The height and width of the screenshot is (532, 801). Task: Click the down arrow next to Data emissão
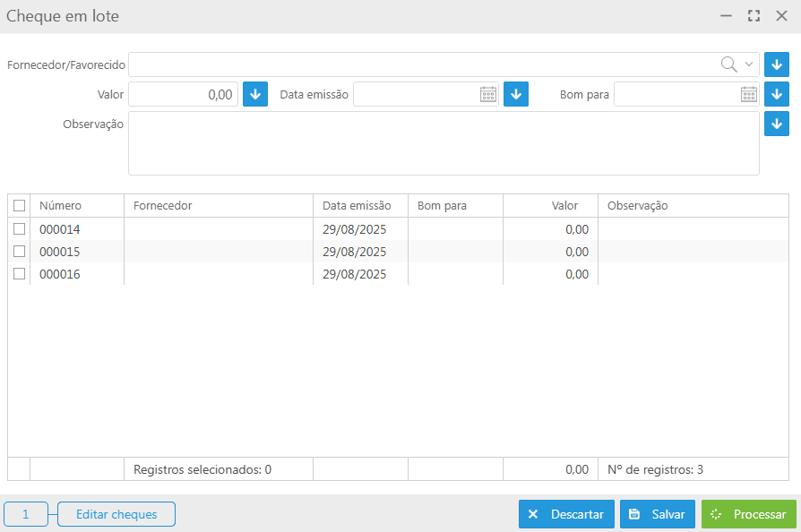coord(516,94)
